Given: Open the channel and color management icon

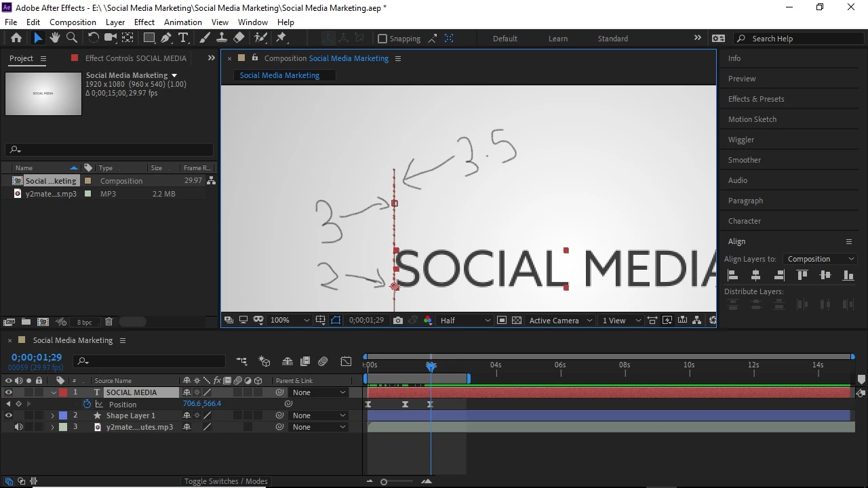Looking at the screenshot, I should (428, 321).
